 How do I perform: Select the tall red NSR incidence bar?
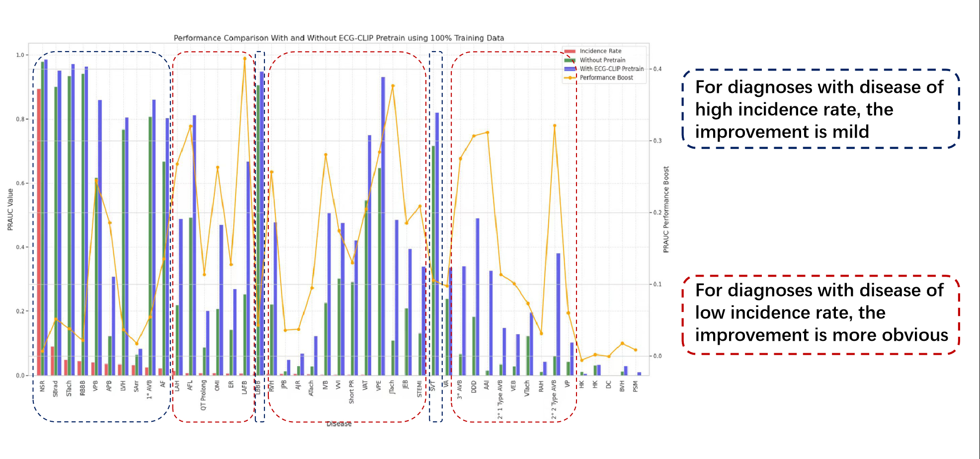pos(39,233)
